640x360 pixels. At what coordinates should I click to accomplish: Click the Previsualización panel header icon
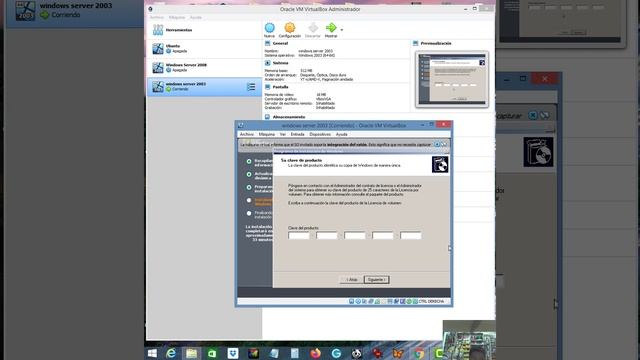tap(416, 43)
